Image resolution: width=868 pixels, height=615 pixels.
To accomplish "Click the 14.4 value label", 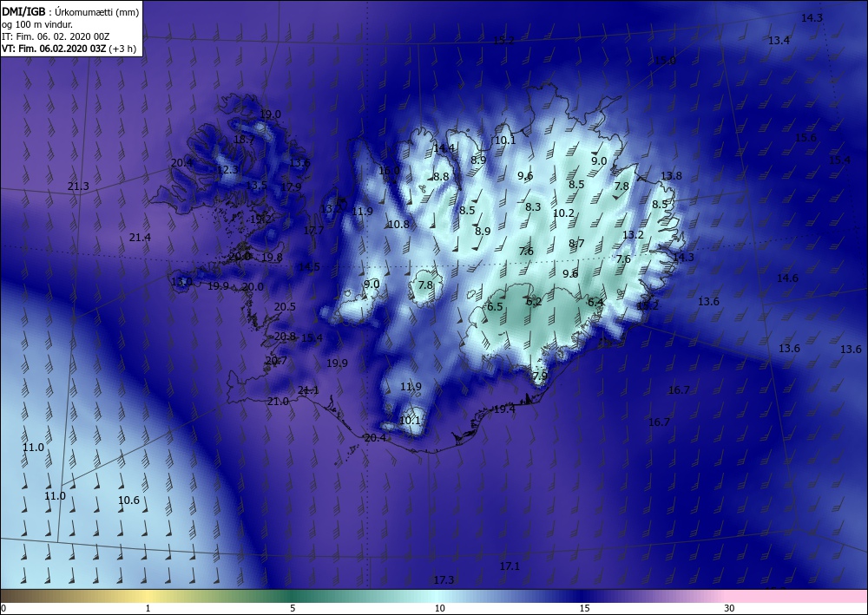I will click(x=444, y=147).
